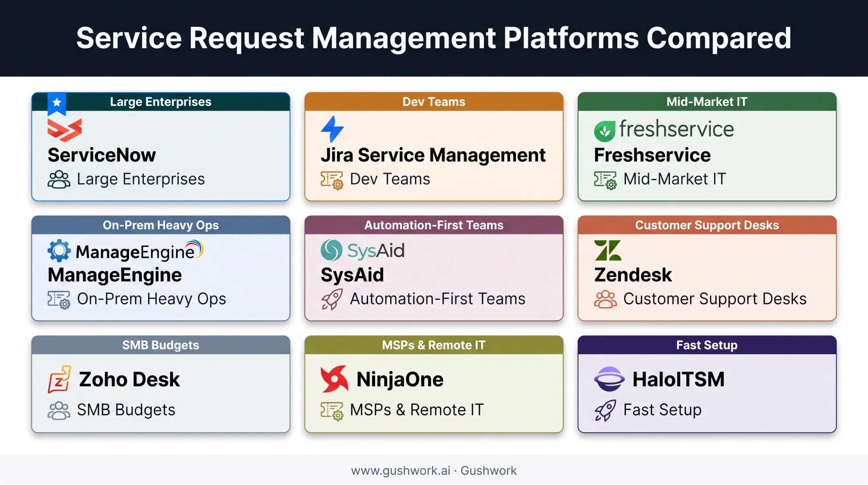Click the Mid-Market IT label under Freshservice
This screenshot has height=485, width=868.
(x=675, y=179)
